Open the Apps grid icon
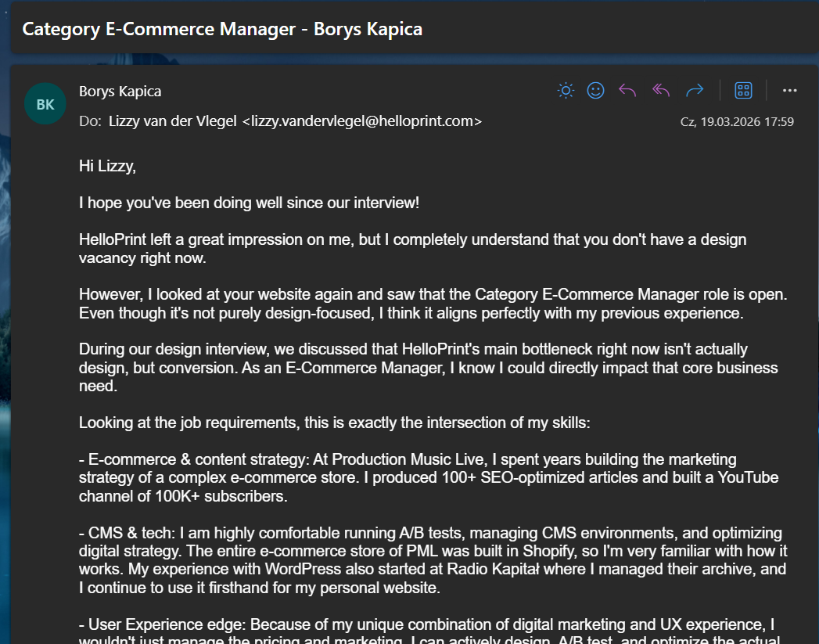 click(x=743, y=91)
